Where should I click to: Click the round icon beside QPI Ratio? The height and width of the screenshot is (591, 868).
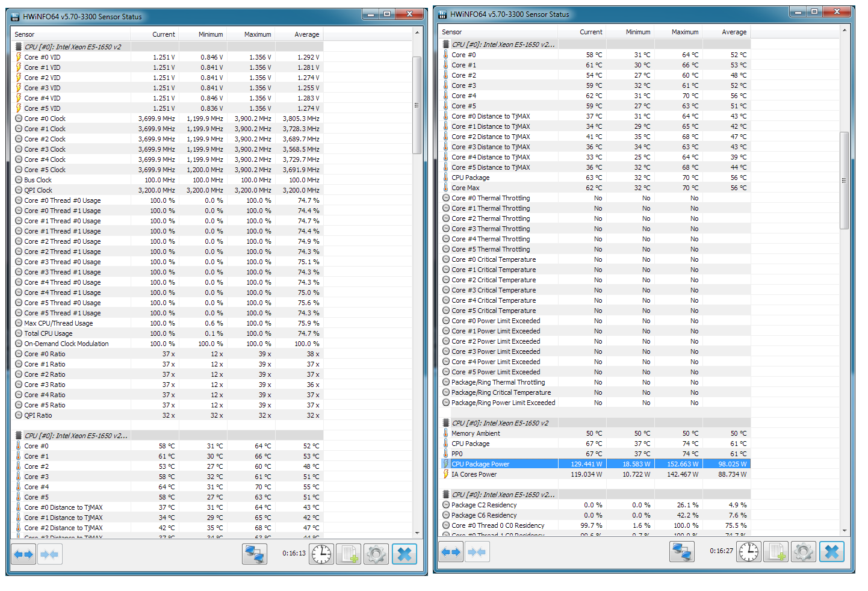(x=19, y=415)
